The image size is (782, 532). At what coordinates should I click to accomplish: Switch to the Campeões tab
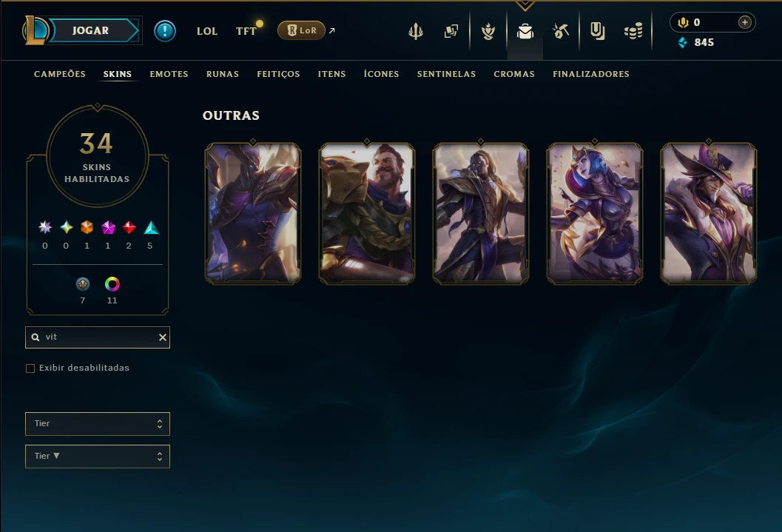(x=60, y=74)
